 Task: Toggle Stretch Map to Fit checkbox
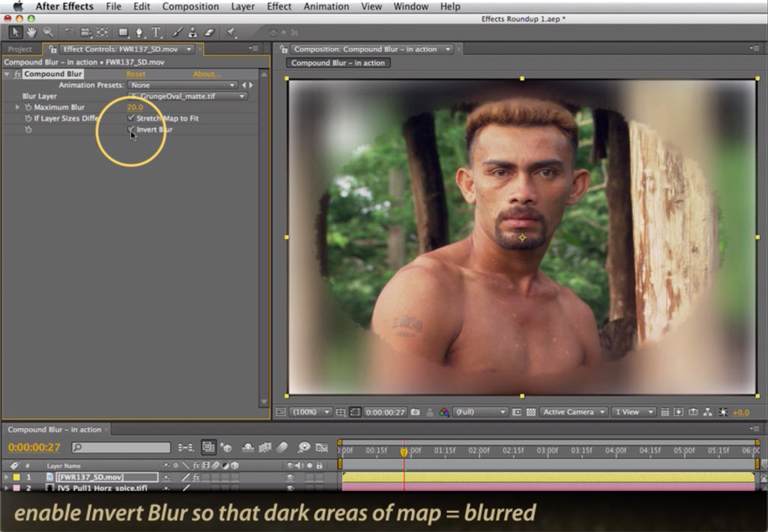130,118
